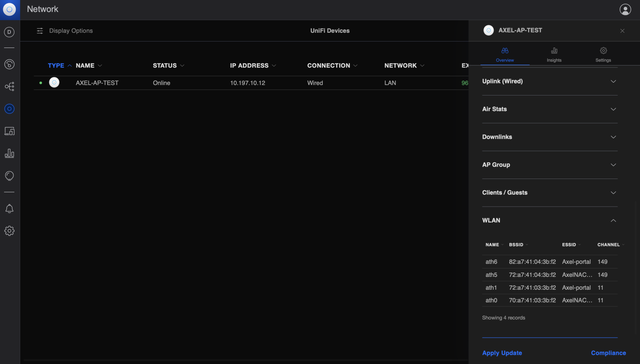
Task: Expand the Uplink (Wired) section
Action: pyautogui.click(x=550, y=82)
